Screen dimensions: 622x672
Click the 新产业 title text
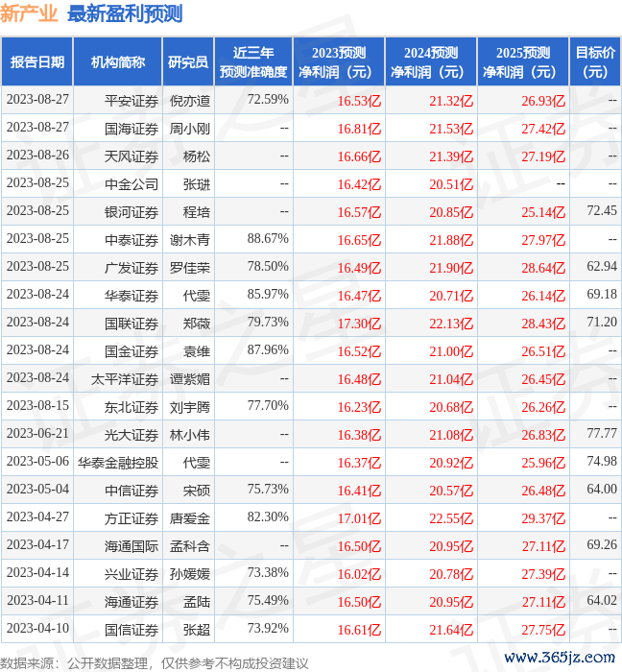pyautogui.click(x=29, y=13)
